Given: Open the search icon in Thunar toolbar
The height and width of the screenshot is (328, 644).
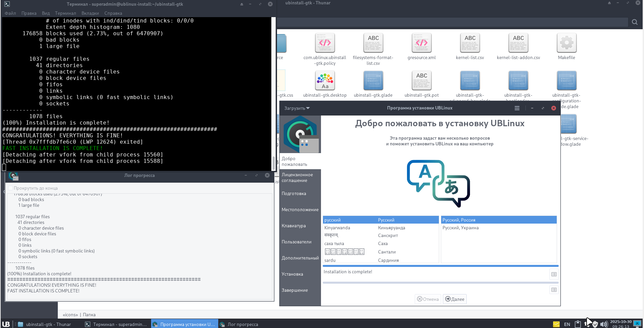Looking at the screenshot, I should coord(634,22).
